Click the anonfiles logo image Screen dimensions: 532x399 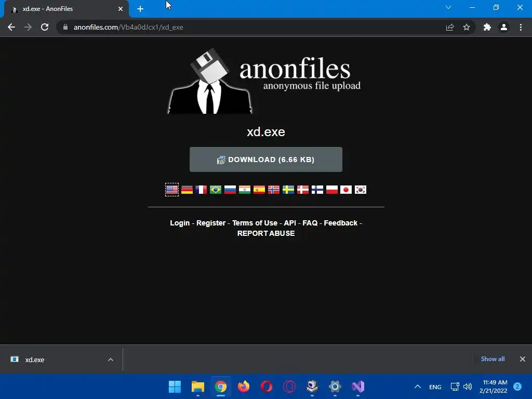click(x=264, y=82)
